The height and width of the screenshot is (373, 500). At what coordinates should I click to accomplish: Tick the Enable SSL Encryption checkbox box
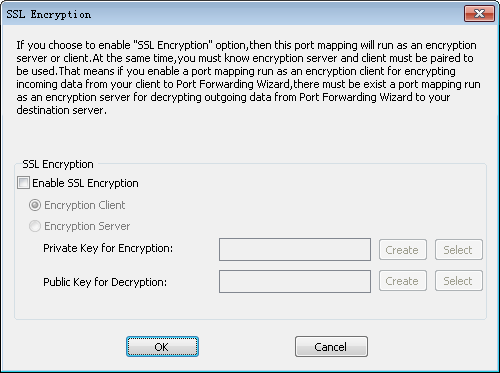[x=23, y=183]
